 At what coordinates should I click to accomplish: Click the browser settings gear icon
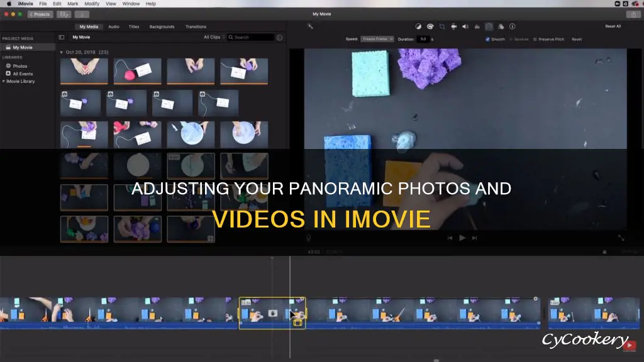point(279,37)
